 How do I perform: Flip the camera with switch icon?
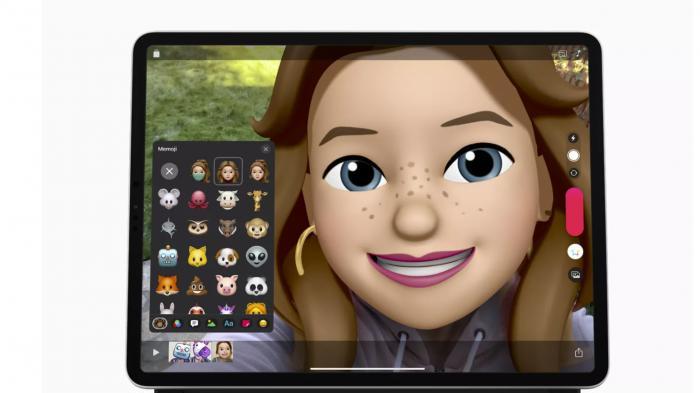(574, 173)
